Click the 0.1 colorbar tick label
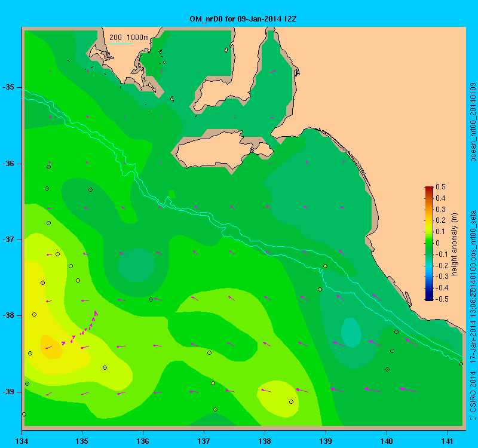The width and height of the screenshot is (478, 448). (x=440, y=232)
